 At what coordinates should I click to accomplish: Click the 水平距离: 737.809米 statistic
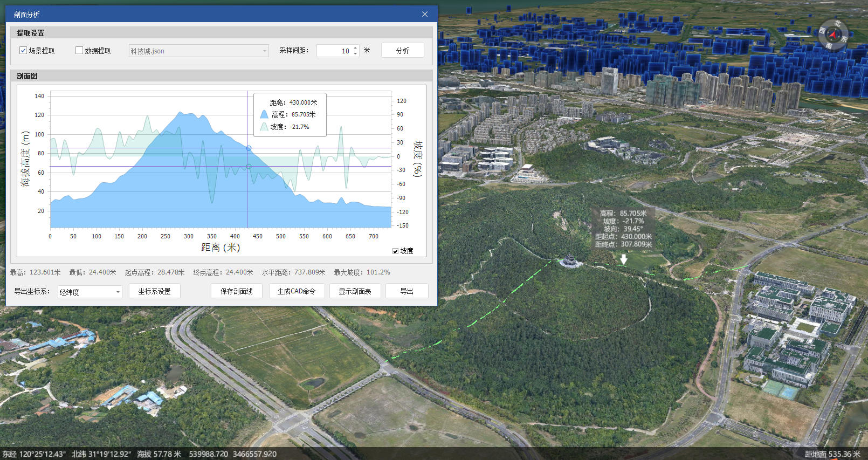click(x=294, y=272)
